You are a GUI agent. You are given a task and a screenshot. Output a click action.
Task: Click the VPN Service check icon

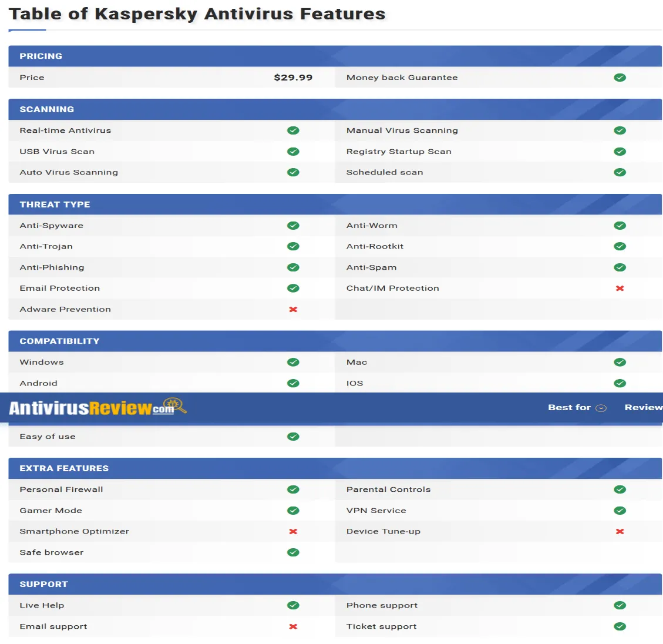pyautogui.click(x=620, y=511)
